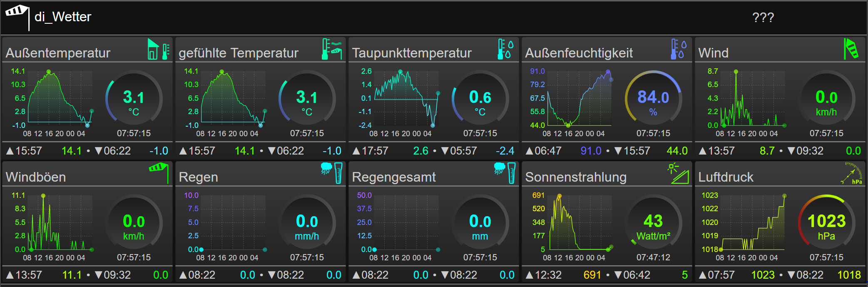Click the windsock logo beside di_Wetter
Viewport: 868px width, 287px height.
click(17, 17)
